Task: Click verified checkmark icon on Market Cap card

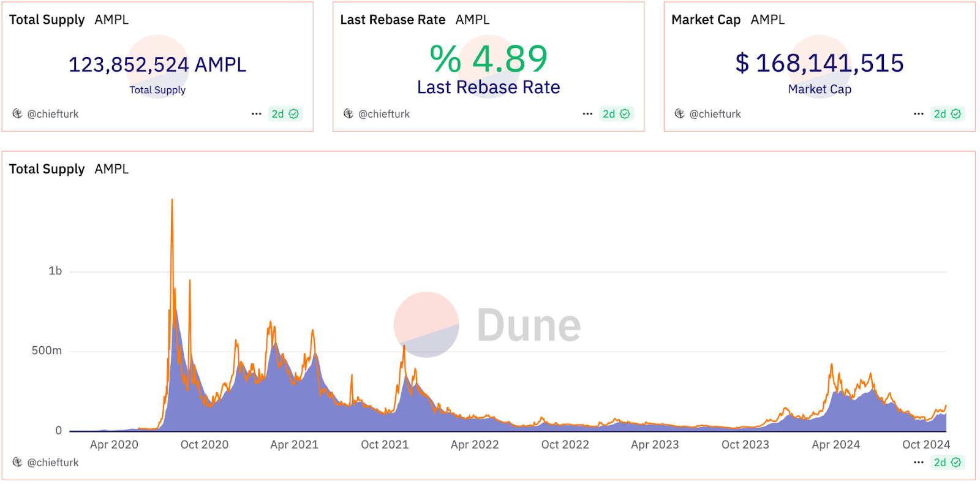Action: coord(956,114)
